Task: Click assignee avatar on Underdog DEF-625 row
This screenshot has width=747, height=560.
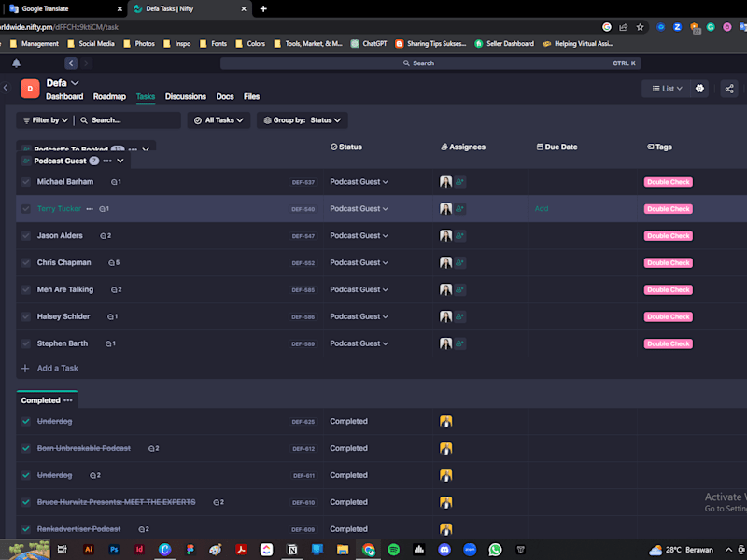Action: [x=446, y=422]
